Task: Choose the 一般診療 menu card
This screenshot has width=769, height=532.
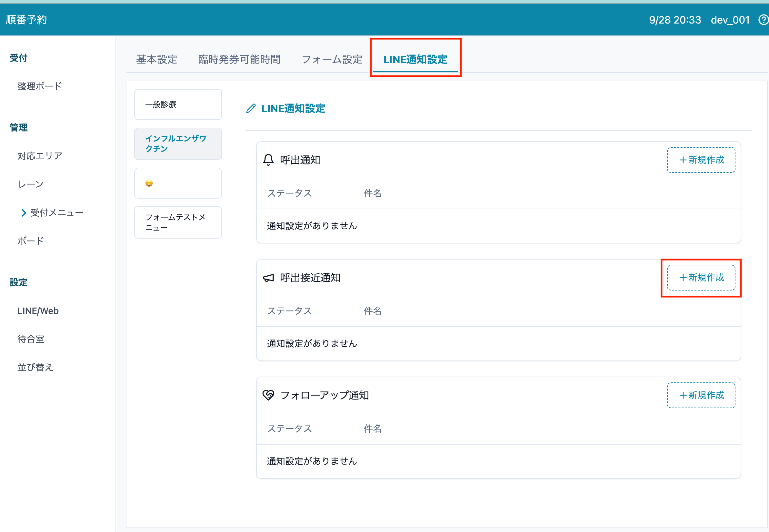Action: (x=178, y=104)
